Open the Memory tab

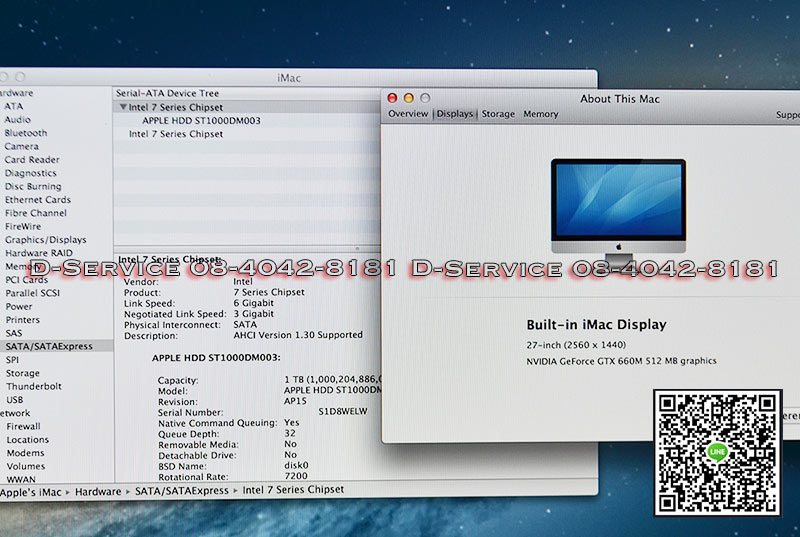(540, 114)
